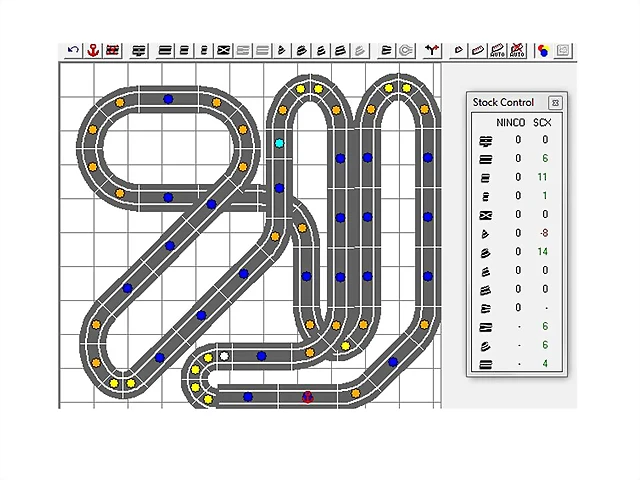The width and height of the screenshot is (640, 480).
Task: Click the Stock Control crossover piece icon
Action: click(x=486, y=215)
